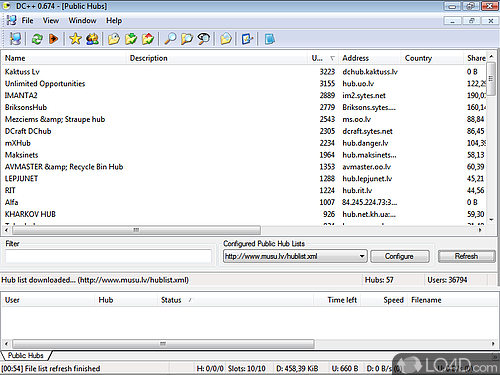Image resolution: width=500 pixels, height=375 pixels.
Task: Sort hubs by Country column header
Action: tap(432, 58)
